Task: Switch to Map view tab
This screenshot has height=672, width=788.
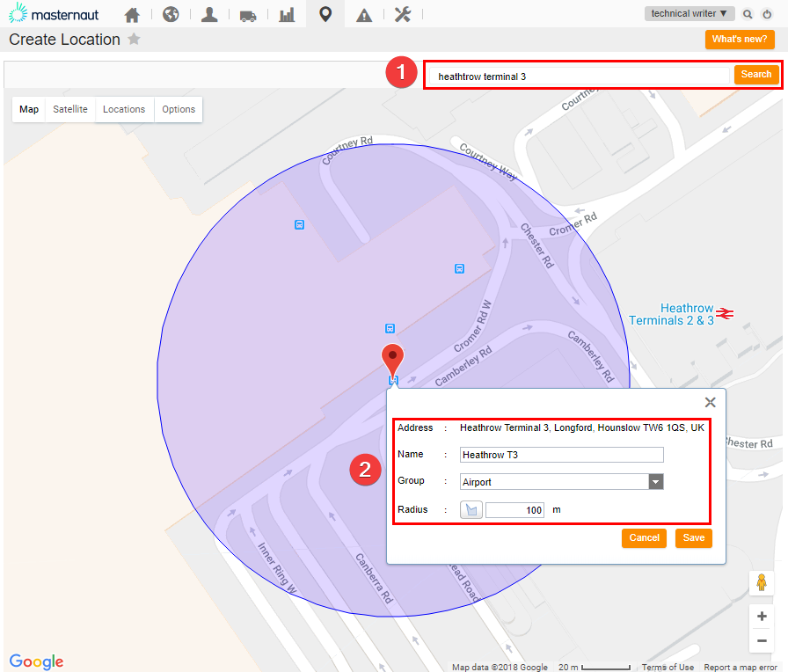Action: 29,109
